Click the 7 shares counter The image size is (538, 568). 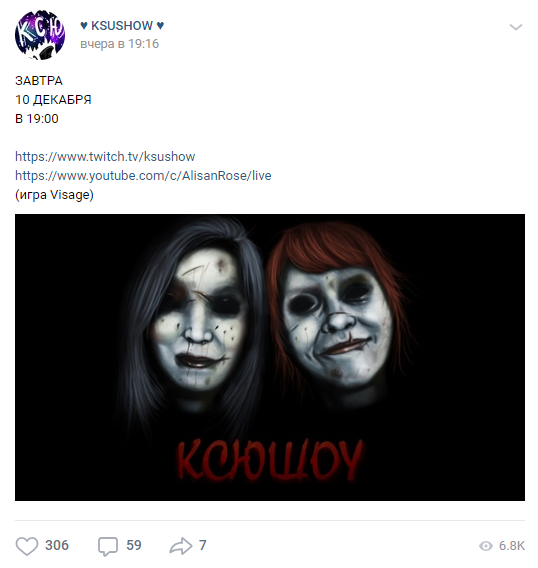point(203,545)
